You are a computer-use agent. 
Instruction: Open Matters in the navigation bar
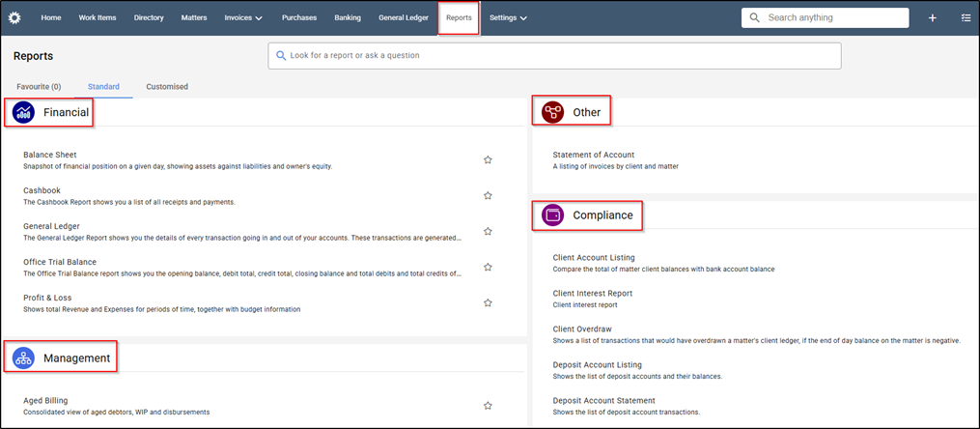tap(194, 18)
